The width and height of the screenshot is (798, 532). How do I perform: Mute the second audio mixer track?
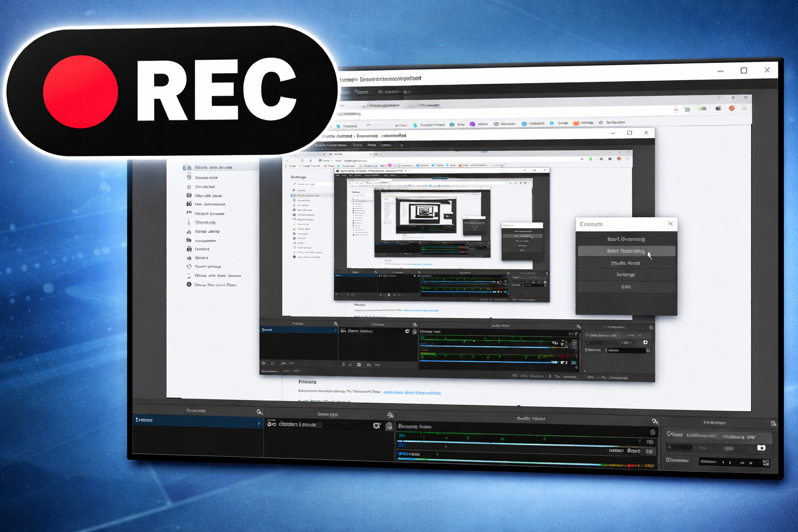649,451
